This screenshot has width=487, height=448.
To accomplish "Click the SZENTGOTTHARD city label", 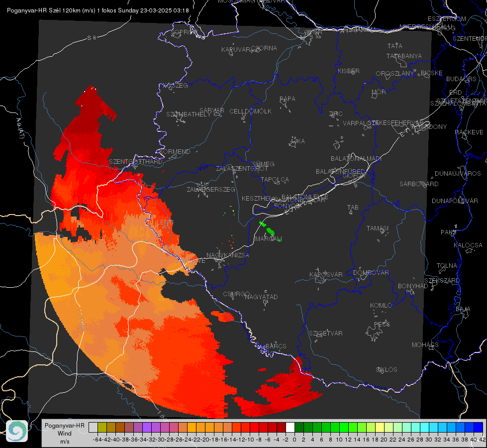I will coord(136,162).
